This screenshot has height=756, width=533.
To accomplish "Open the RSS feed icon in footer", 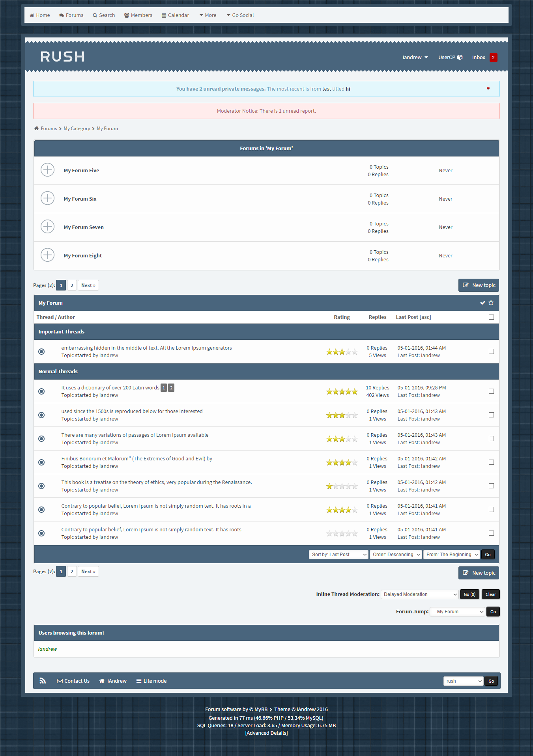I will pos(43,681).
